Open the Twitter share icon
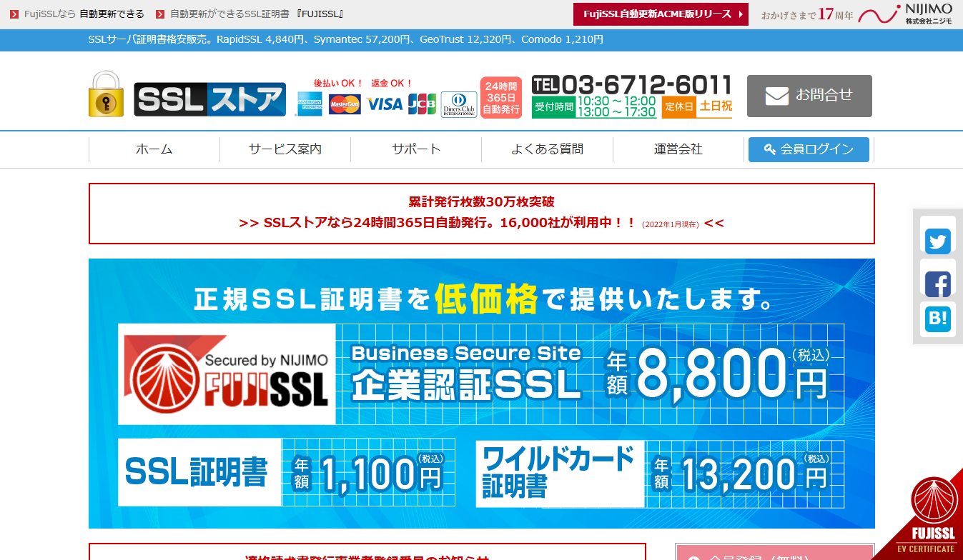The width and height of the screenshot is (963, 560). [937, 241]
